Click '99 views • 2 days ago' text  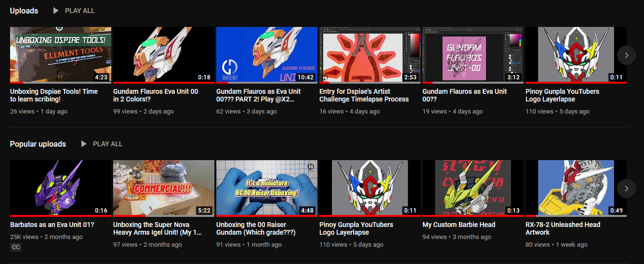click(144, 112)
